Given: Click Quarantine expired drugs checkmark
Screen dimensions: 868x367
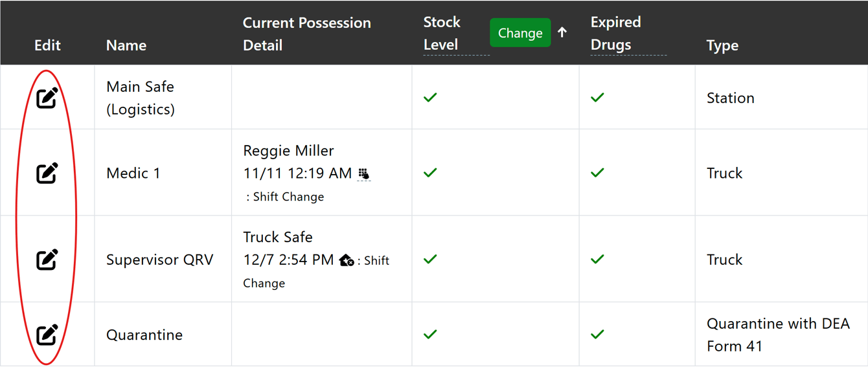Looking at the screenshot, I should click(597, 335).
